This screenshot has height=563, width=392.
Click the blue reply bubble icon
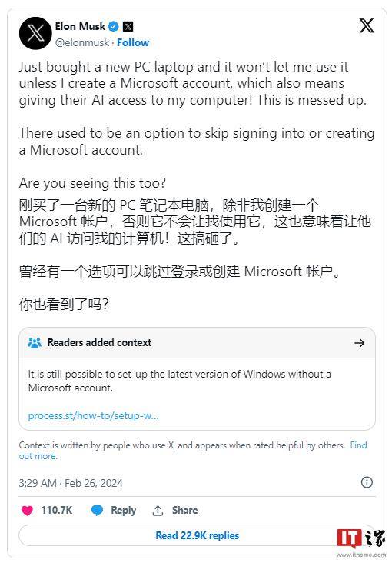pos(97,510)
